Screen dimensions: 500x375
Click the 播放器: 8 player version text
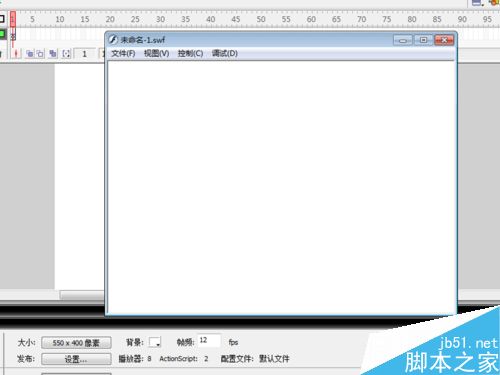[x=135, y=359]
